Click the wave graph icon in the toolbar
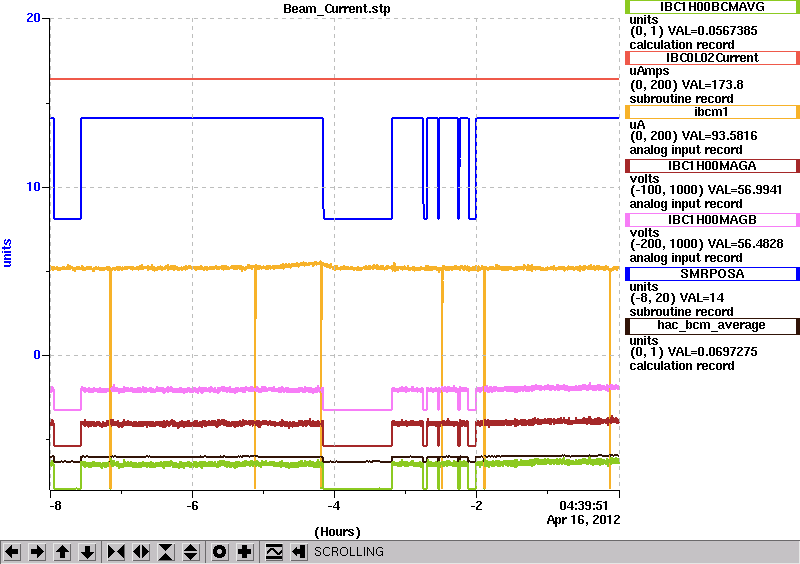This screenshot has height=564, width=800. pos(274,552)
